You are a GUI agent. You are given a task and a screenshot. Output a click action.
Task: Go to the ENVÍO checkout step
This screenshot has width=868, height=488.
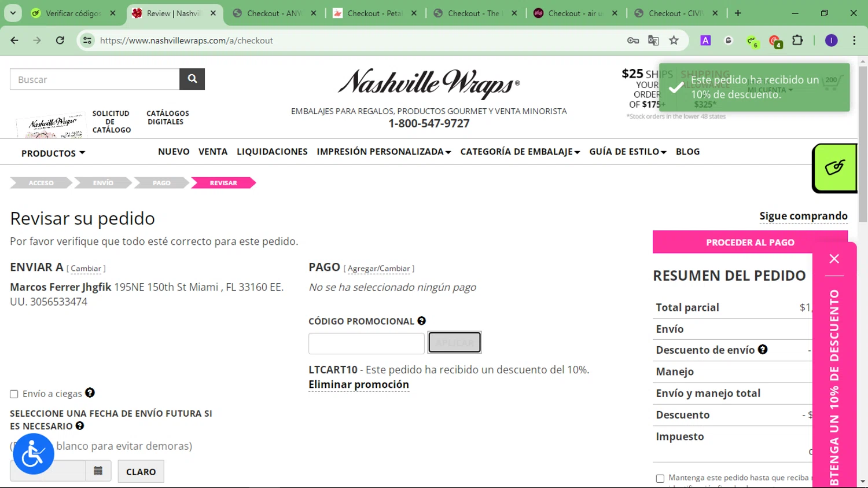coord(103,183)
